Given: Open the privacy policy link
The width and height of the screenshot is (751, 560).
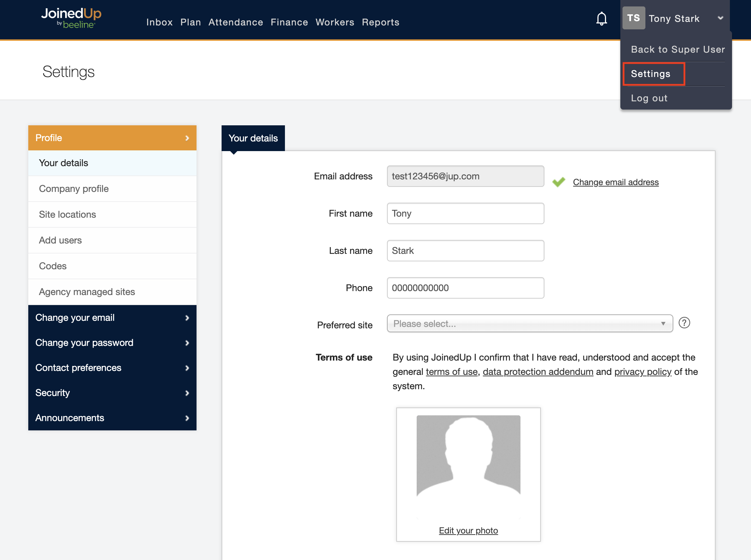Looking at the screenshot, I should click(x=643, y=372).
